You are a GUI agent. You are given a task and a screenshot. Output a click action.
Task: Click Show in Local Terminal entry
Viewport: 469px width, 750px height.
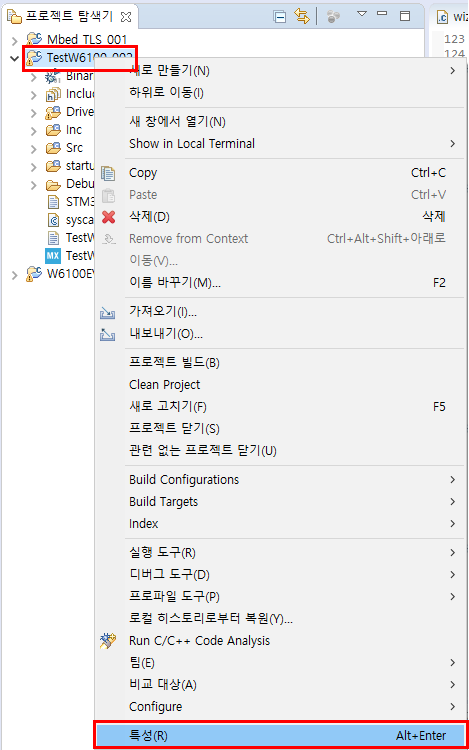280,143
